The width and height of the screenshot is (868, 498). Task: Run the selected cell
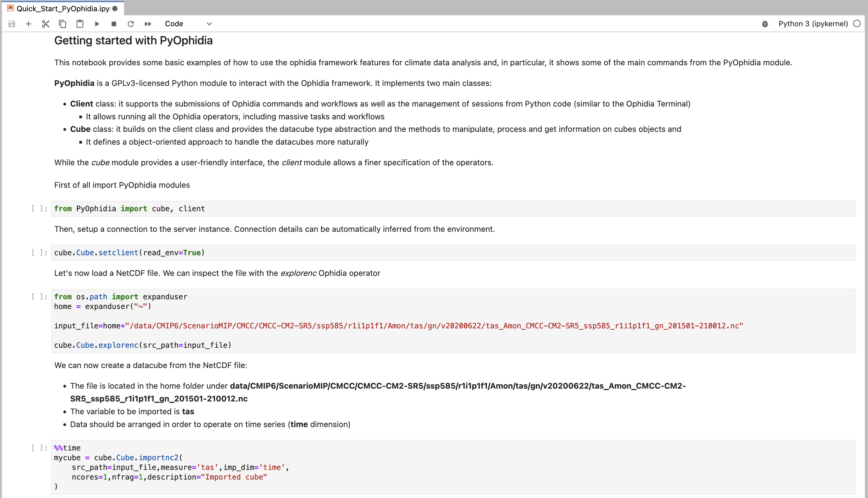pos(97,24)
